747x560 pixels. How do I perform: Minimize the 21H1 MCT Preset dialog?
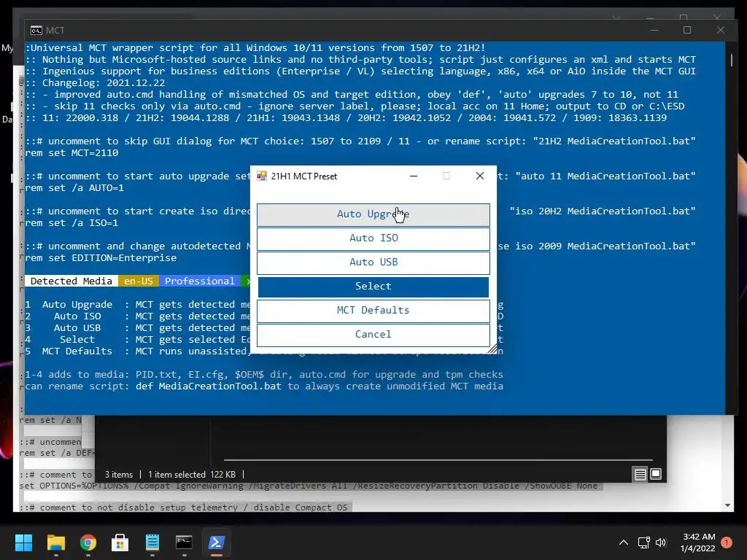pos(414,176)
